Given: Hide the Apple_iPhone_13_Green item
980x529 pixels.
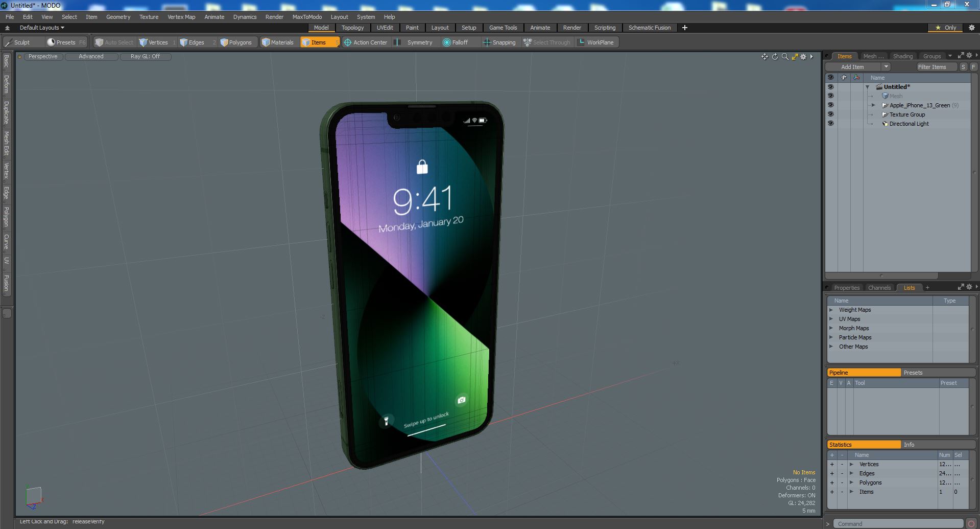Looking at the screenshot, I should (x=830, y=105).
